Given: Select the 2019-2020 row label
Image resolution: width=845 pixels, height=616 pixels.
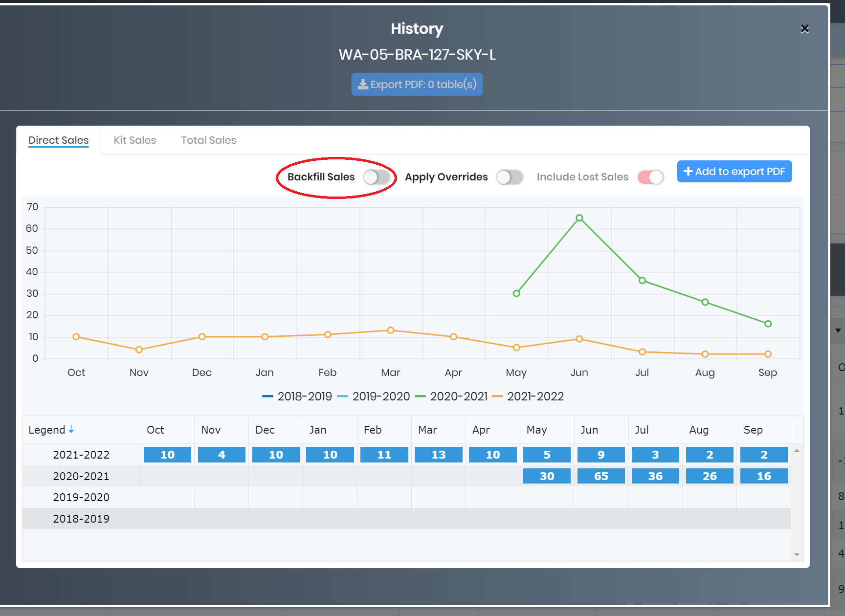Looking at the screenshot, I should pyautogui.click(x=81, y=497).
